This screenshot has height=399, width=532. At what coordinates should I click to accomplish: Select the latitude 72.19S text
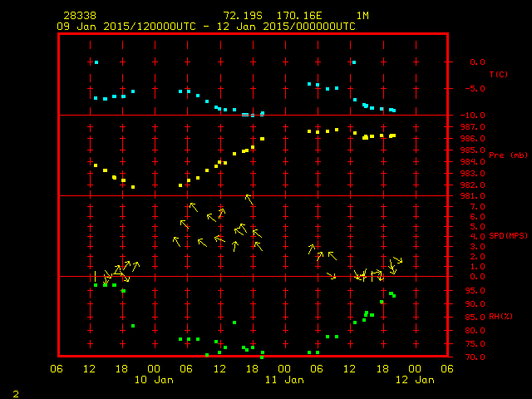coord(243,16)
